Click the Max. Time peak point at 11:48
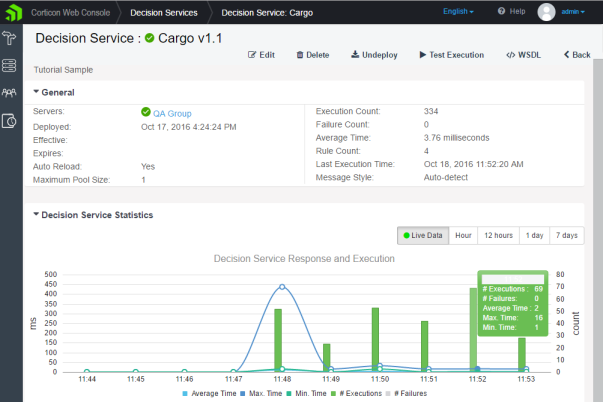The width and height of the screenshot is (603, 402). pyautogui.click(x=282, y=287)
